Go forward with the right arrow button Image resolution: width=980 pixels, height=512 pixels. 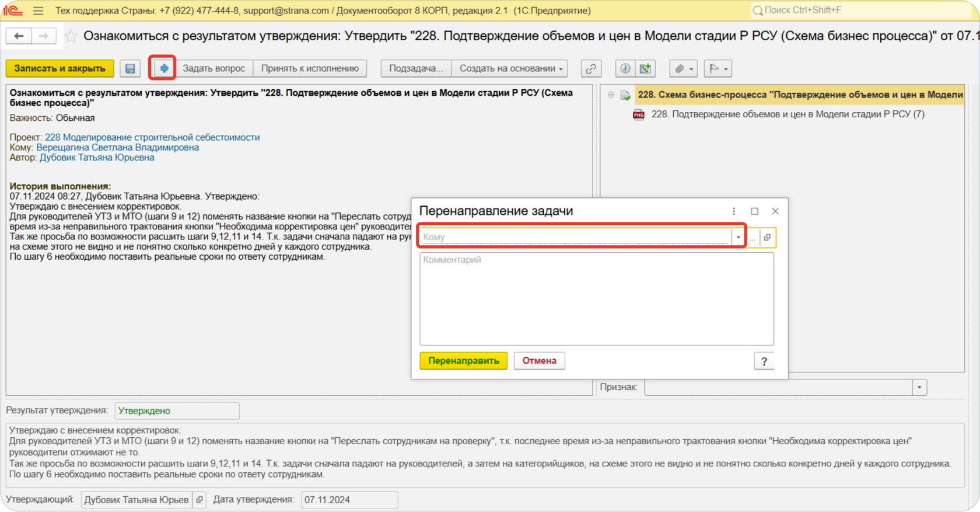(x=44, y=36)
